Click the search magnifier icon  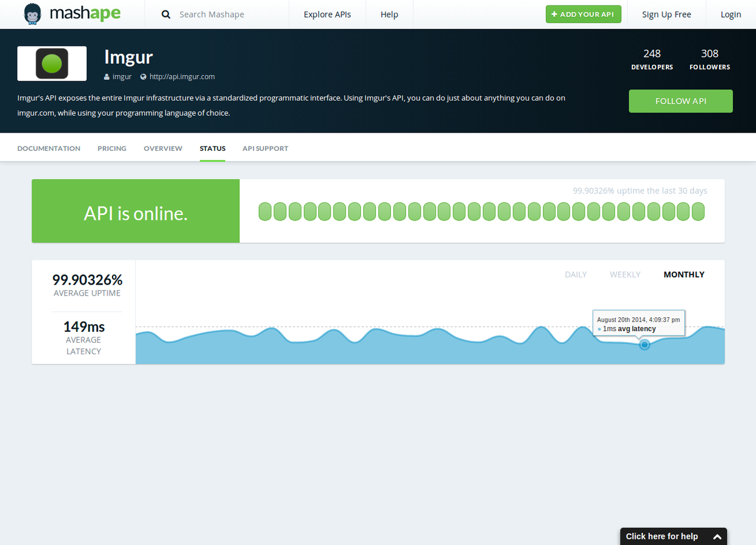[166, 15]
